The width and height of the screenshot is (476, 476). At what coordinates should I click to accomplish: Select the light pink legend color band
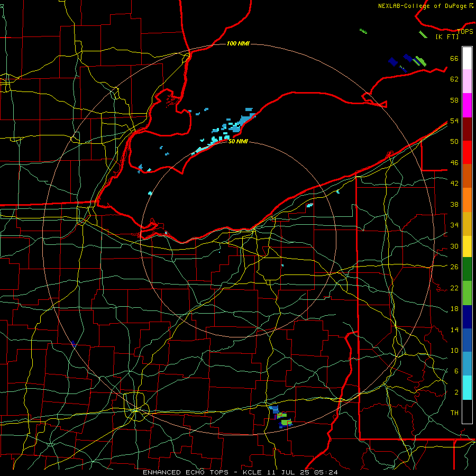[467, 81]
